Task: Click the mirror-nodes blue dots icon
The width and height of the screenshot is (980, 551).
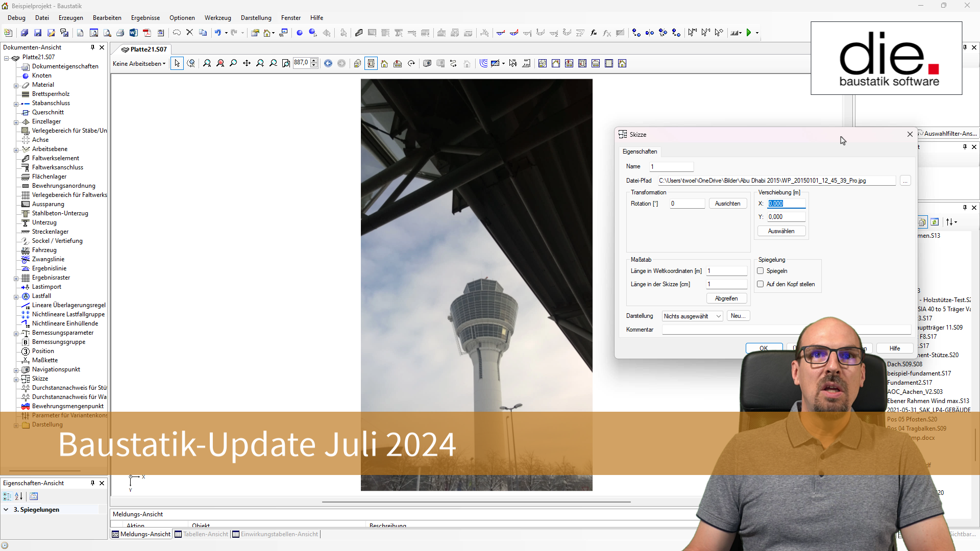Action: click(649, 33)
